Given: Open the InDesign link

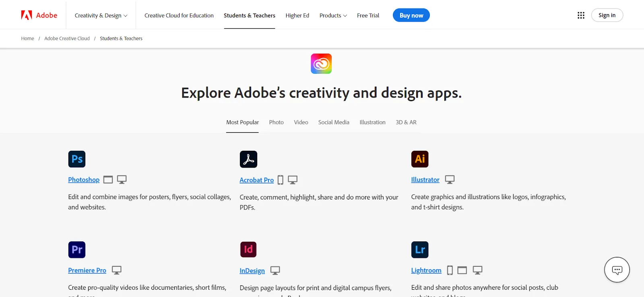Looking at the screenshot, I should point(252,271).
